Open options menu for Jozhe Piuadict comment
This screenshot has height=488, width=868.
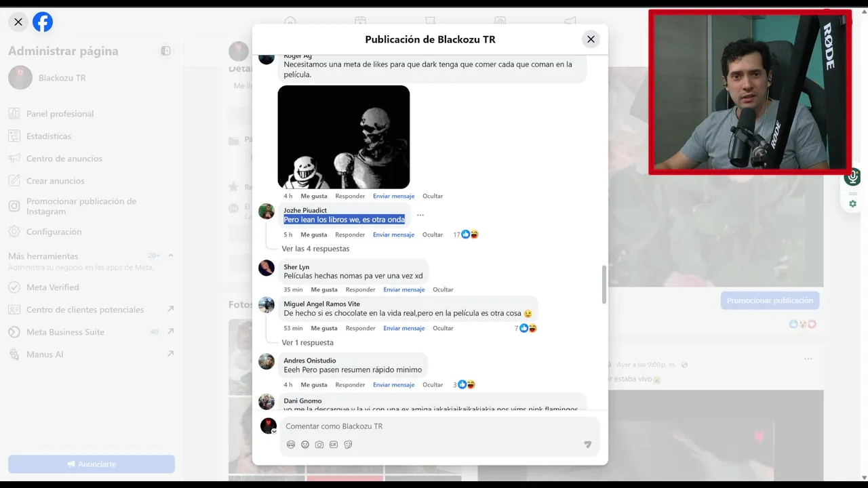click(420, 215)
